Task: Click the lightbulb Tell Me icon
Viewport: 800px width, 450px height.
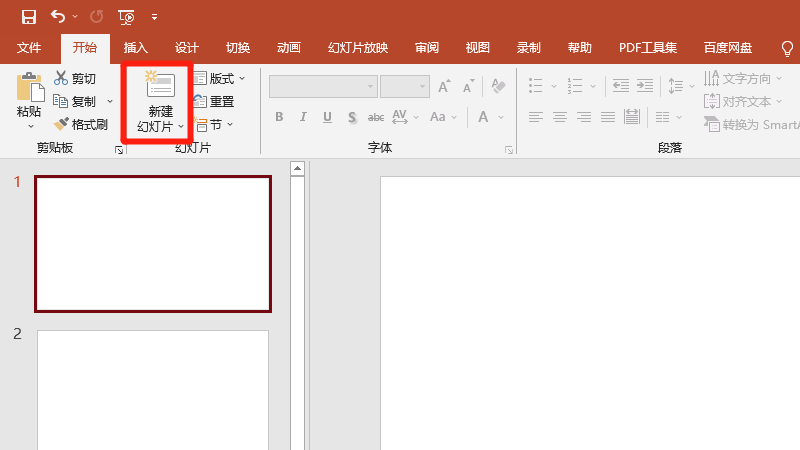Action: [x=787, y=48]
